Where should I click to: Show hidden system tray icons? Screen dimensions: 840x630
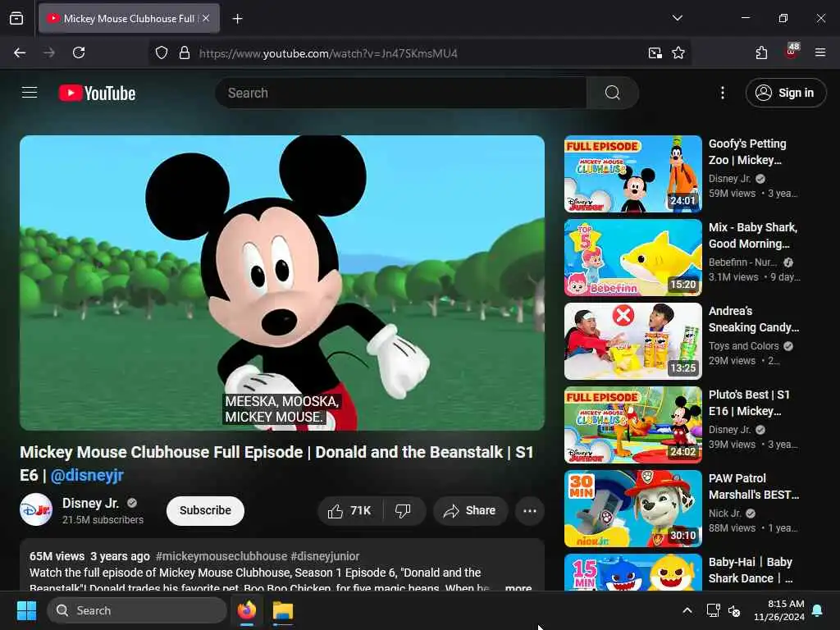pos(687,610)
